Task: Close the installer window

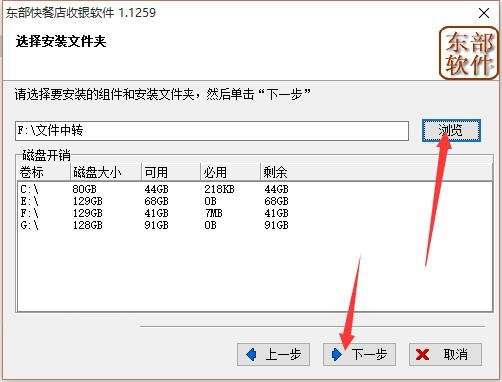Action: coord(484,13)
